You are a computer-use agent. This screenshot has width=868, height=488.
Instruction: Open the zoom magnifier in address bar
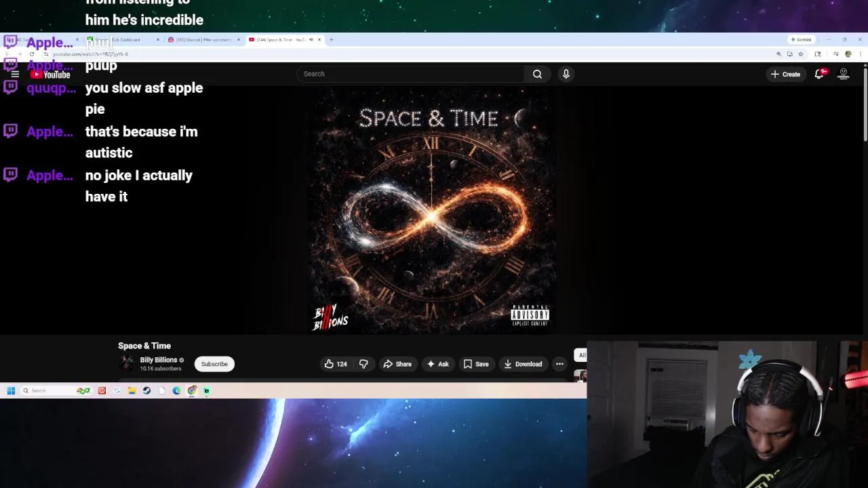778,54
